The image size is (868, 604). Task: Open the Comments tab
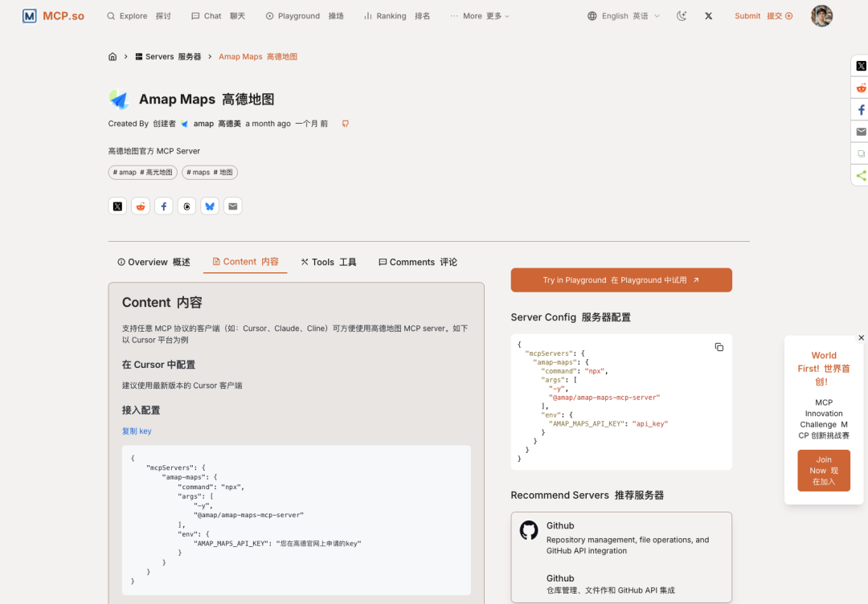416,261
